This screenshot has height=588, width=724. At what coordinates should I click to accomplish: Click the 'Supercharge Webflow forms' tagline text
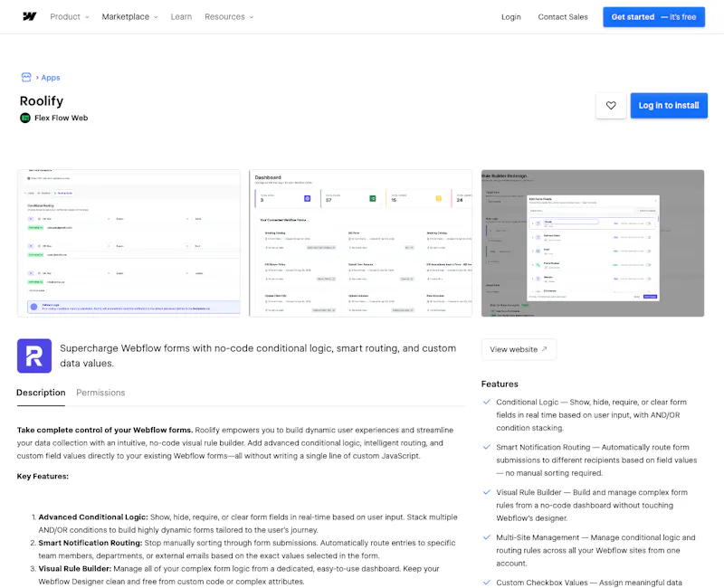(x=258, y=356)
